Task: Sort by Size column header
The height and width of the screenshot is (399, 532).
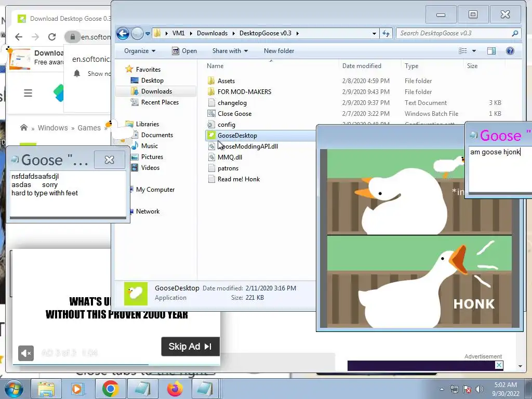Action: pyautogui.click(x=472, y=66)
